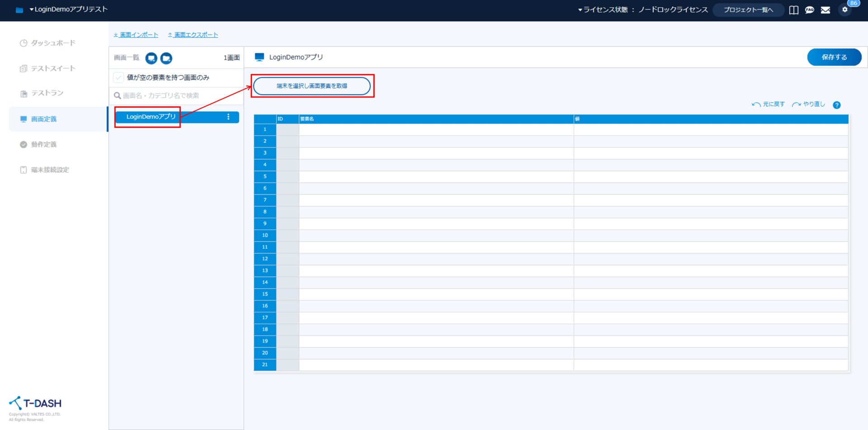Viewport: 868px width, 430px height.
Task: Open the settings gear icon
Action: click(844, 9)
